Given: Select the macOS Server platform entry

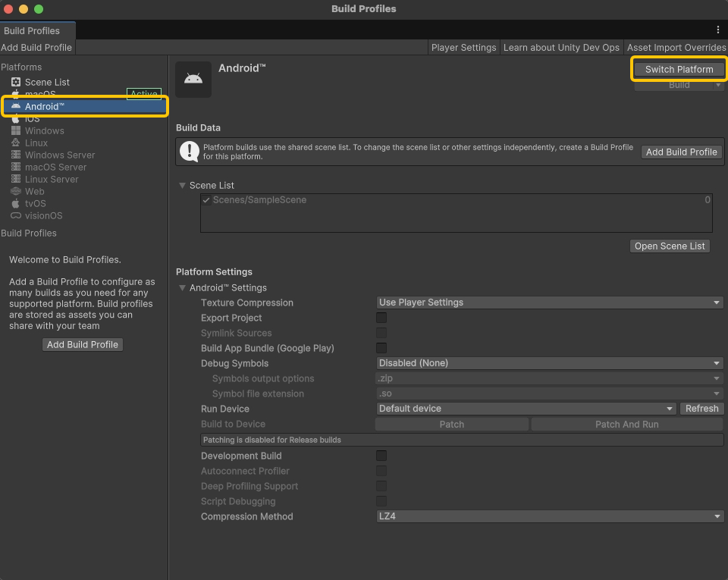Looking at the screenshot, I should coord(55,167).
